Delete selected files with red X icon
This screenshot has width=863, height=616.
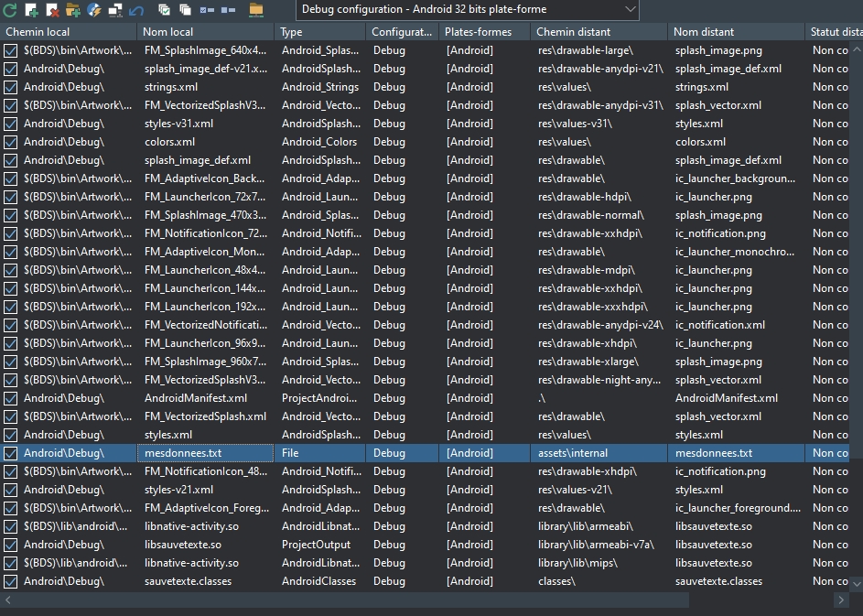point(52,10)
